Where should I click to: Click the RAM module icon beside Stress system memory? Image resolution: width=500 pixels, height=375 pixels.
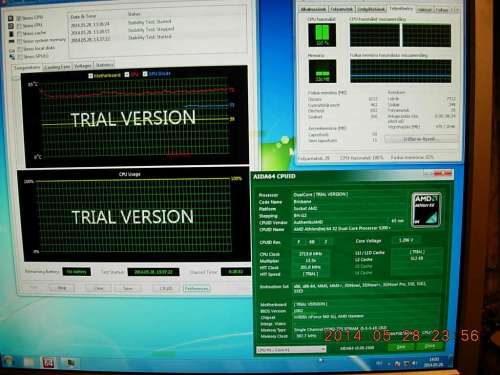[x=11, y=42]
